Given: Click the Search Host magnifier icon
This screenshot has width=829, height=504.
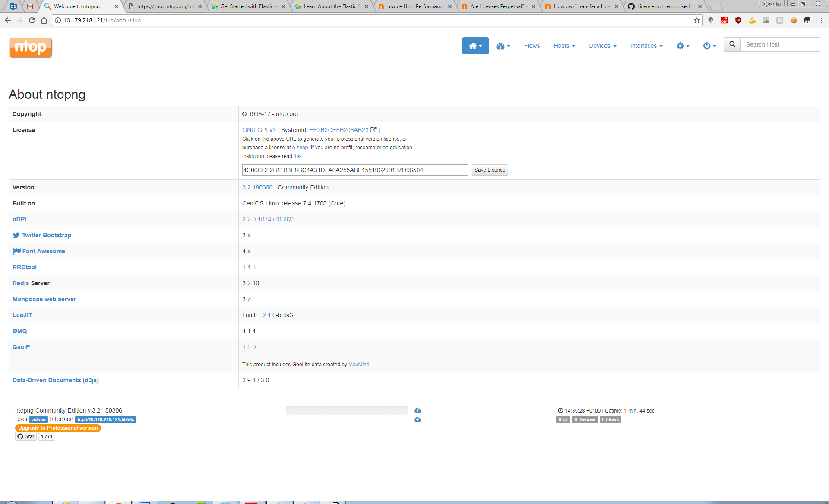Looking at the screenshot, I should pyautogui.click(x=731, y=44).
